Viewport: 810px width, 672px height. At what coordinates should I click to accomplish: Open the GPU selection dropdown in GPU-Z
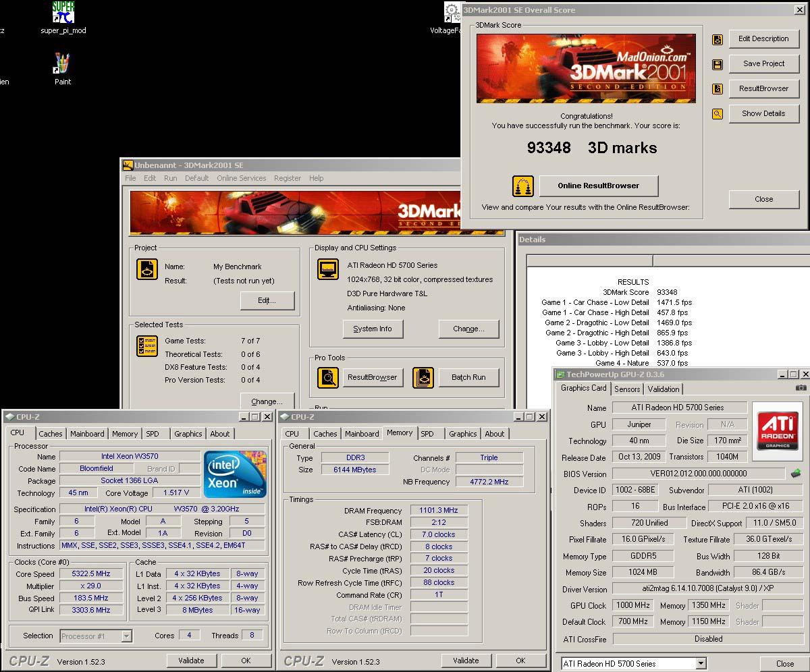point(701,664)
